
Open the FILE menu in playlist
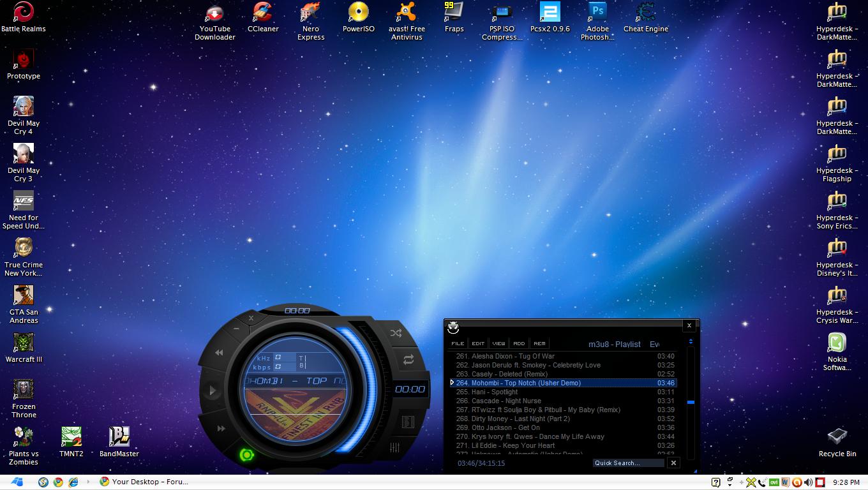[x=458, y=343]
